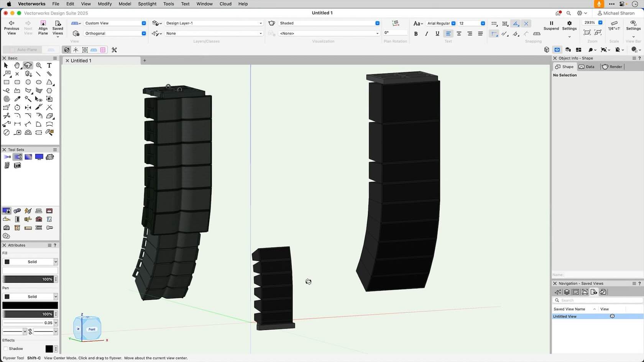The image size is (644, 362).
Task: Select the Rectangle tool
Action: point(7,82)
